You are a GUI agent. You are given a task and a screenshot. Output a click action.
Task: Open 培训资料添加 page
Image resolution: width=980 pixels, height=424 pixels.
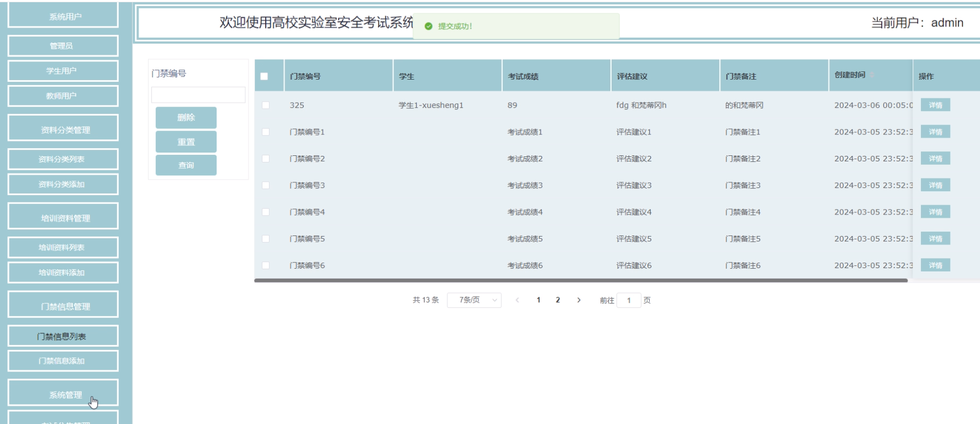tap(63, 273)
